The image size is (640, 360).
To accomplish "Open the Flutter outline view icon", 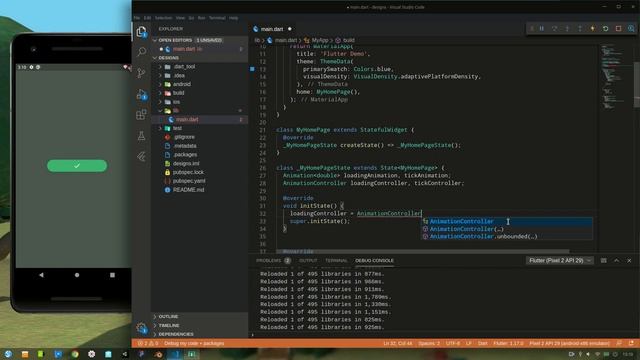I will [141, 156].
